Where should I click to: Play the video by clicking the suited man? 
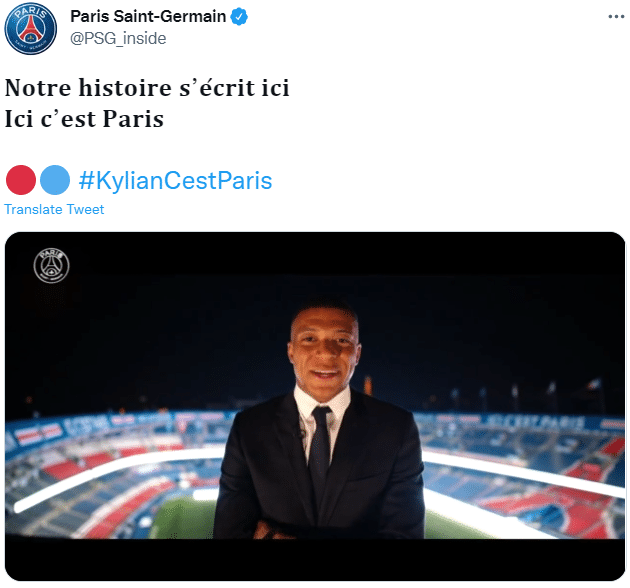pos(319,422)
